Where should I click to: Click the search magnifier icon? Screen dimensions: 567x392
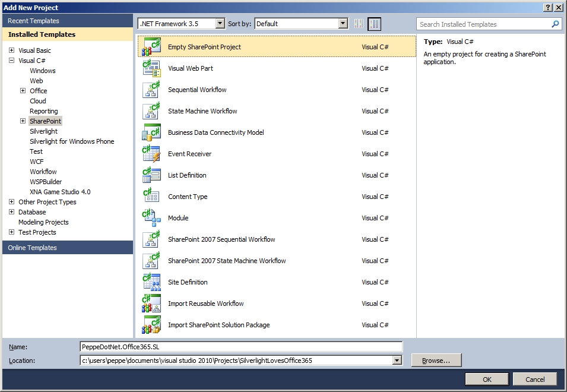click(x=555, y=24)
